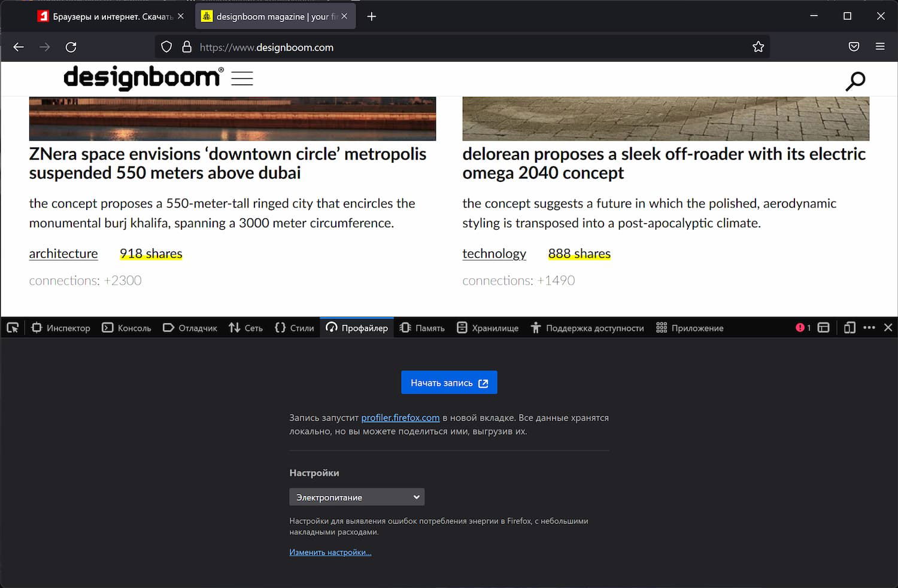Click the Настройки heading in profiler
Image resolution: width=898 pixels, height=588 pixels.
314,473
